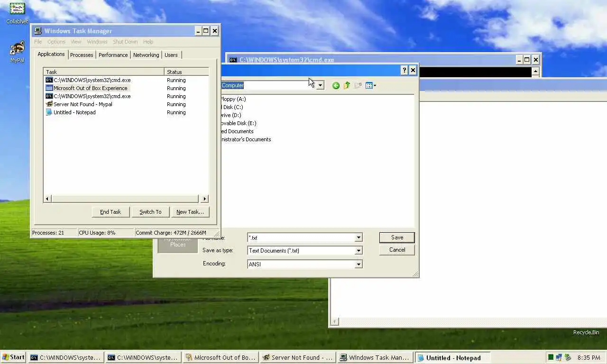Expand the Save as type dropdown arrow
This screenshot has height=364, width=607.
coord(359,251)
